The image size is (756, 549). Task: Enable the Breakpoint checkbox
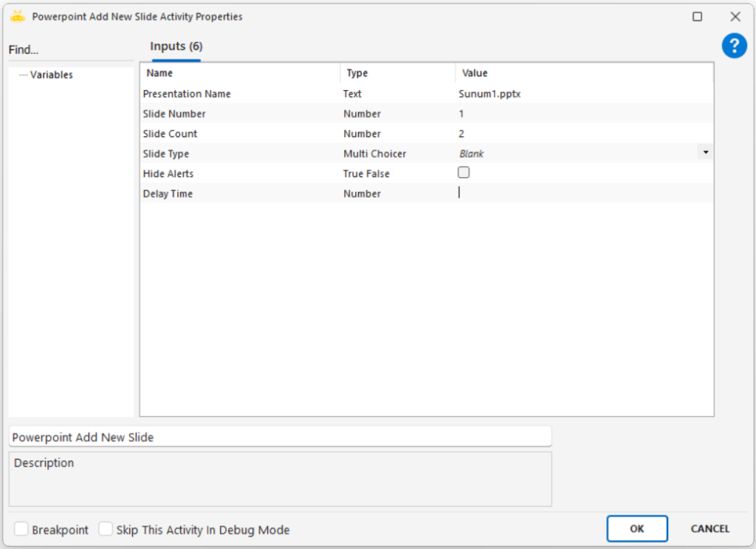click(21, 529)
